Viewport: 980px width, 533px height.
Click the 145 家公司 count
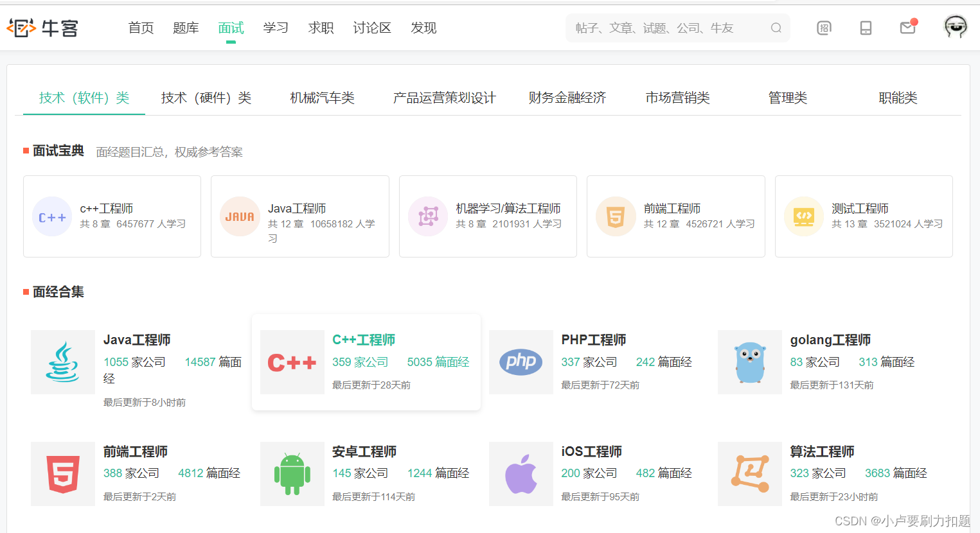pyautogui.click(x=361, y=473)
